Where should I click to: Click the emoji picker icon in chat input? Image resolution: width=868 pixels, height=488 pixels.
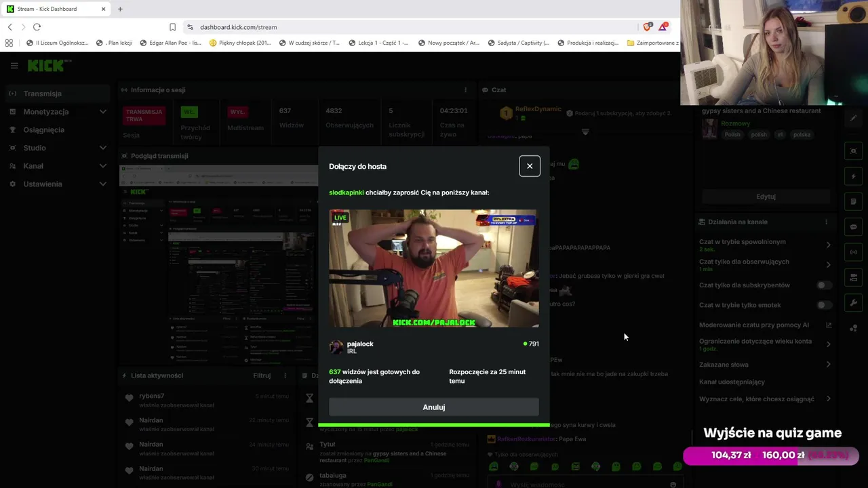[x=673, y=485]
